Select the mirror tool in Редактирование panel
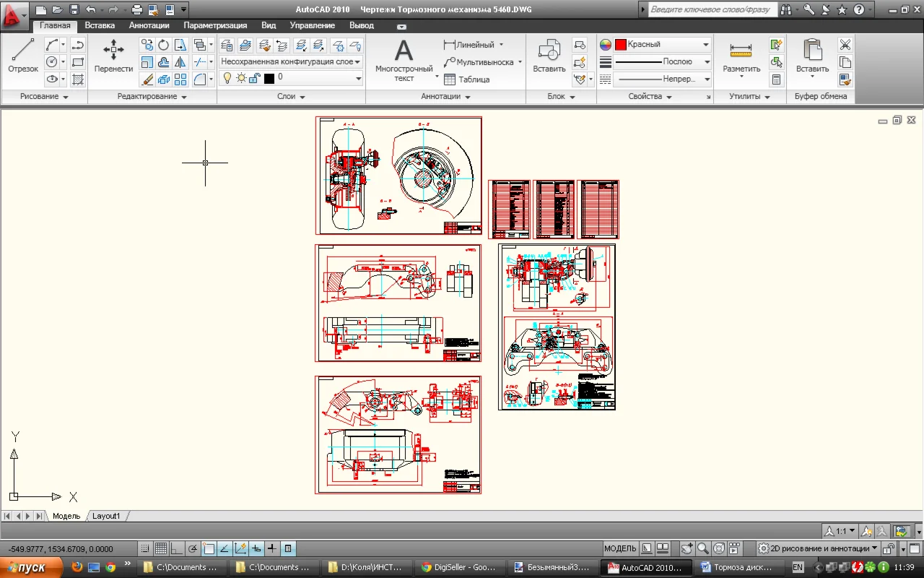The image size is (924, 578). pos(180,62)
